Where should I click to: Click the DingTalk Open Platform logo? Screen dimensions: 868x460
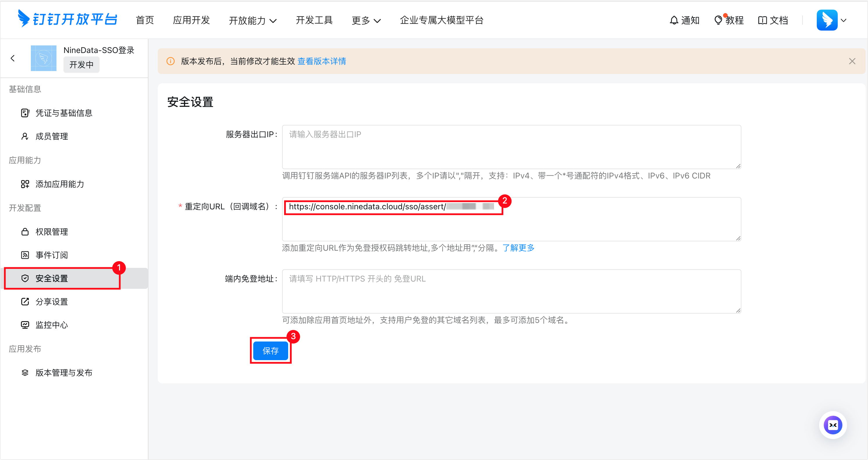point(68,19)
